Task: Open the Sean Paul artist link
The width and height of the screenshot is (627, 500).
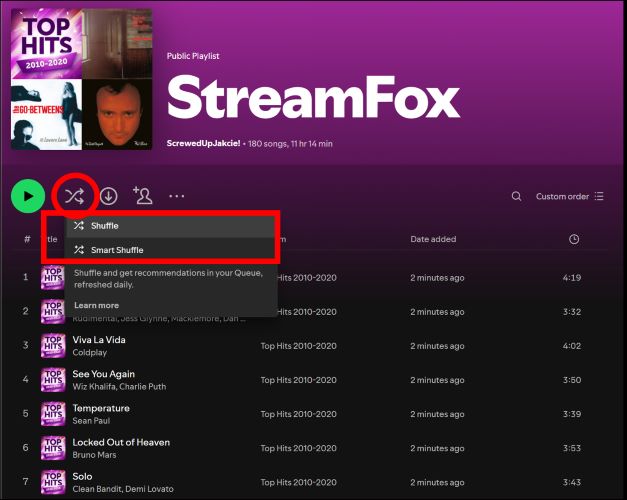Action: click(91, 421)
